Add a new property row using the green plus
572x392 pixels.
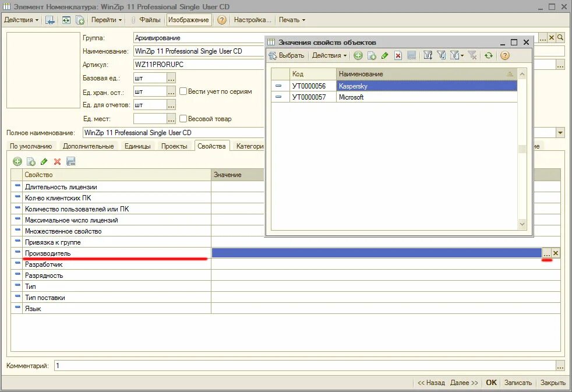coord(17,161)
